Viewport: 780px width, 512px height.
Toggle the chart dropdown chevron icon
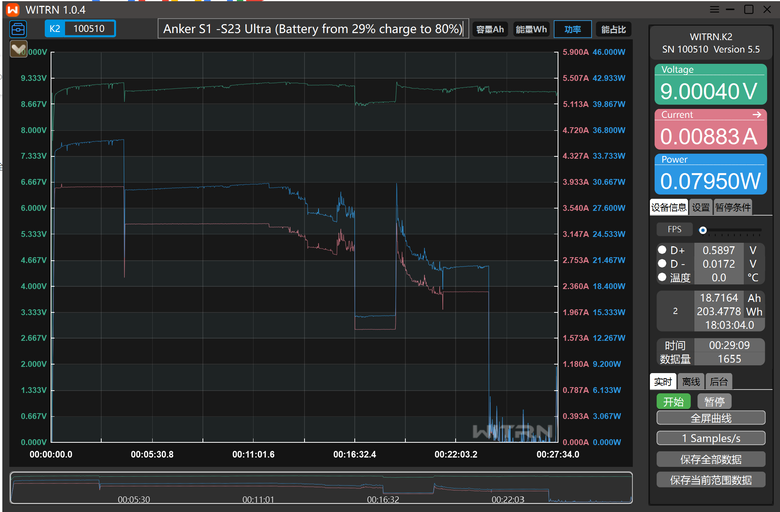tap(18, 49)
